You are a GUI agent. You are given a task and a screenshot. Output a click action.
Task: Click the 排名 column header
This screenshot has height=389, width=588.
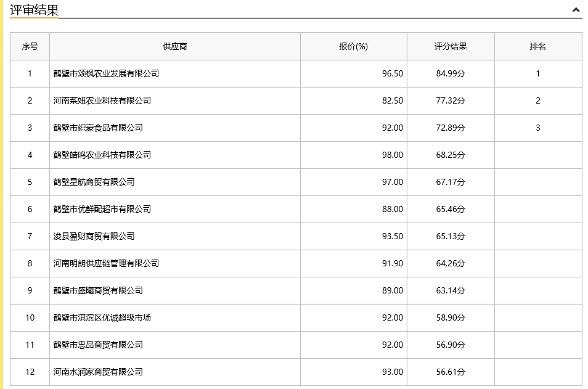[537, 46]
